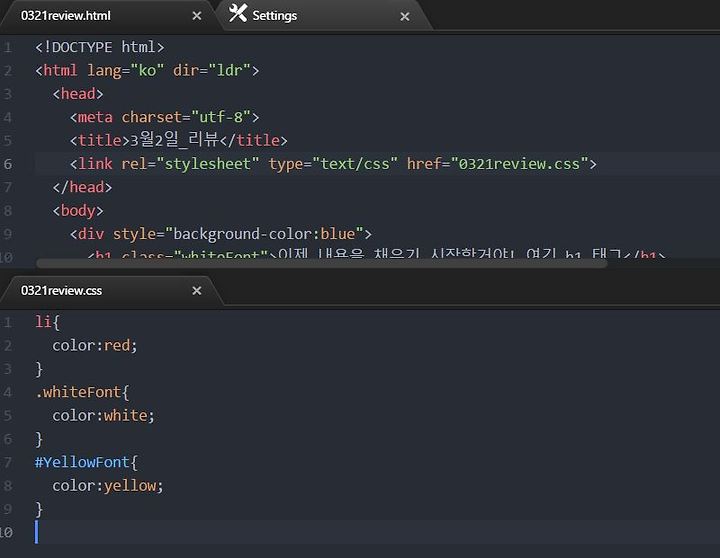Close the 0321review.css tab
This screenshot has height=558, width=720.
[x=197, y=291]
